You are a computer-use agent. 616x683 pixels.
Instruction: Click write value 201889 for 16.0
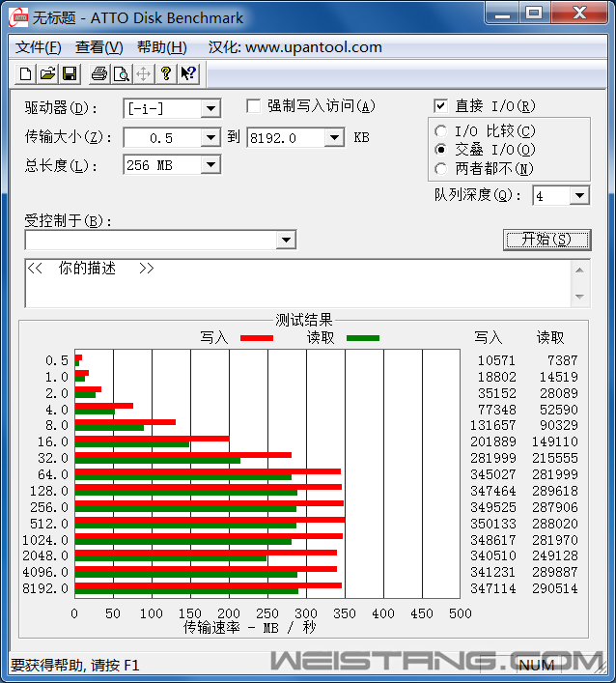point(493,441)
